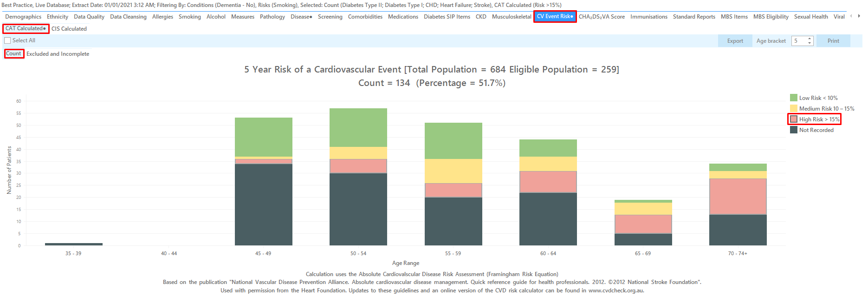Viewport: 868px width, 297px height.
Task: Switch to the Screening tab
Action: click(330, 17)
